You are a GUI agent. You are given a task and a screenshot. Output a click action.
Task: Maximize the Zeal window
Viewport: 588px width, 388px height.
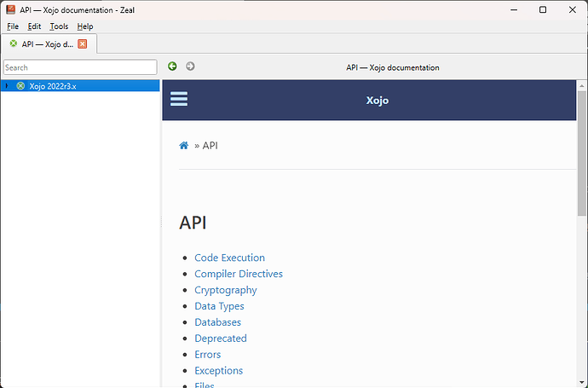[543, 9]
